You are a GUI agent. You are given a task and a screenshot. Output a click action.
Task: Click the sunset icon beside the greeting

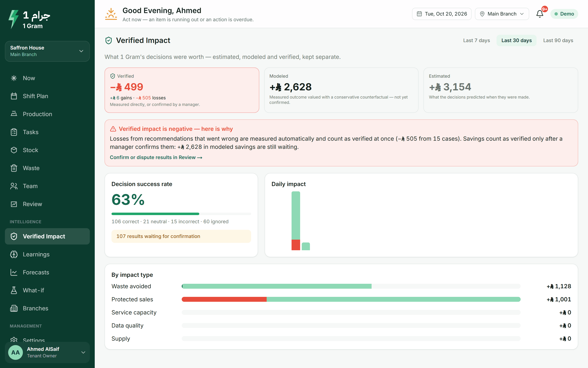click(111, 14)
